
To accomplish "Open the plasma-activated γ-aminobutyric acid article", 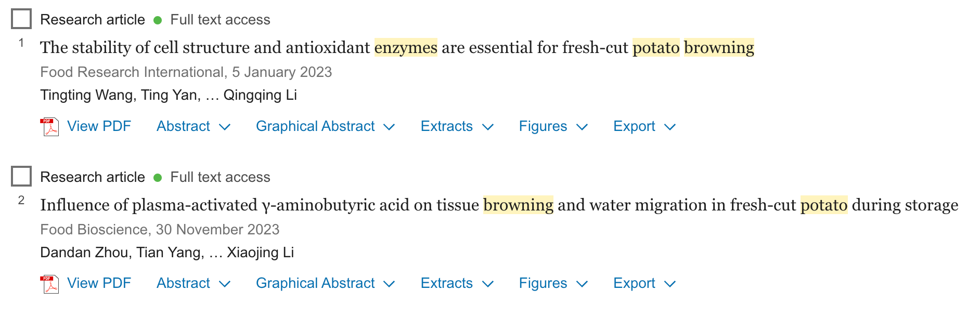I will click(499, 205).
